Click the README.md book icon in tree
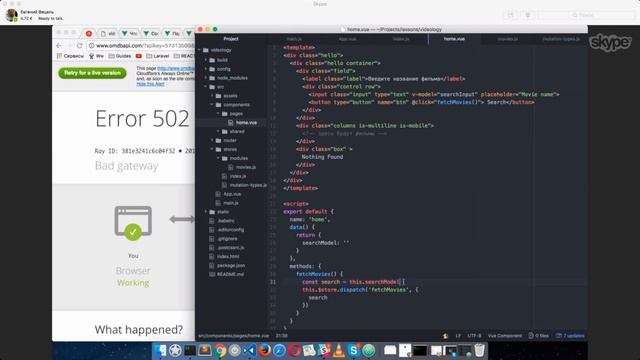Viewport: 640px width, 360px height. [x=212, y=274]
